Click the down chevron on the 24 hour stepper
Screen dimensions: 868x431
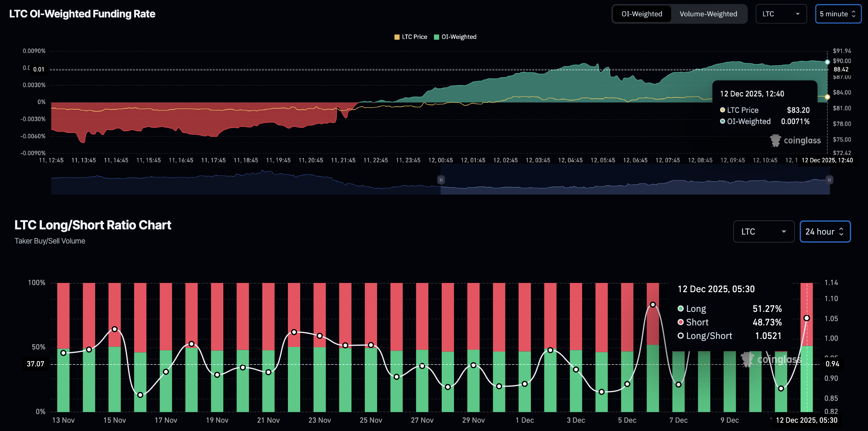(x=842, y=234)
